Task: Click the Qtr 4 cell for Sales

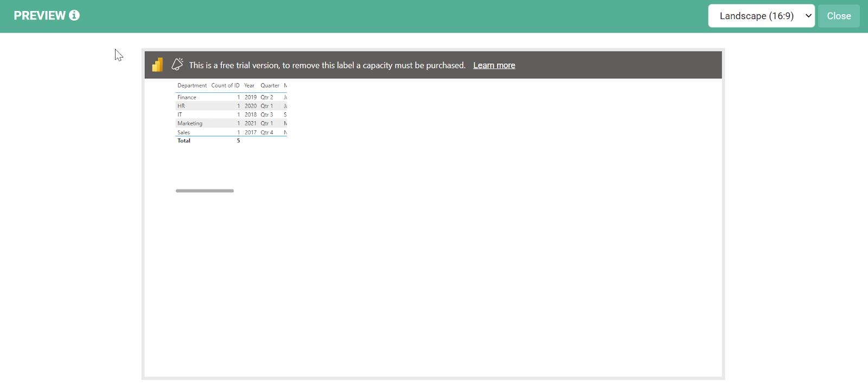Action: click(266, 133)
